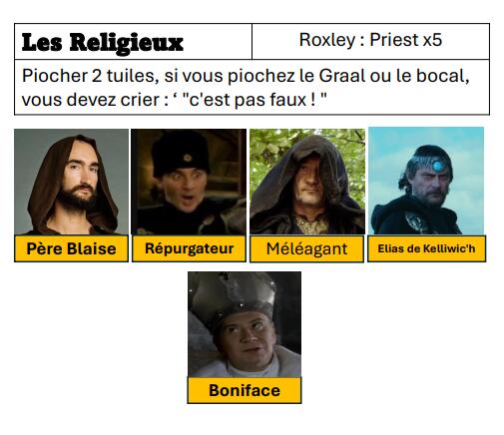Viewport: 504px width, 435px height.
Task: Click the Méléagant dark-hooded portrait
Action: click(x=307, y=182)
